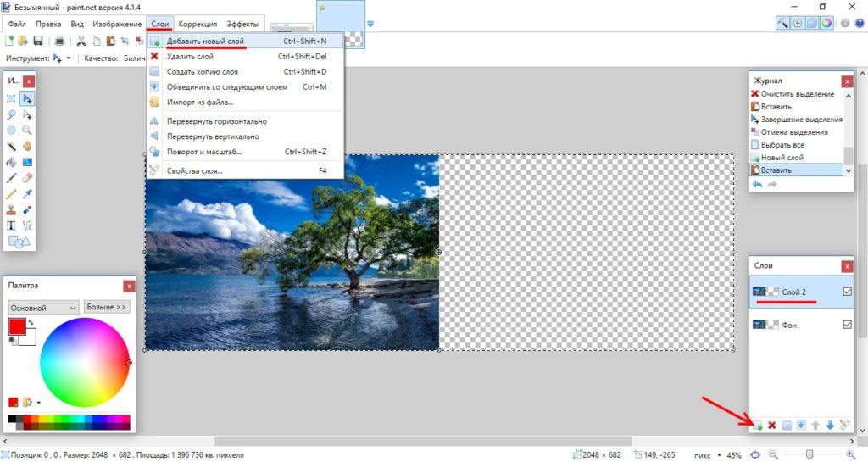Click the red primary color swatch

17,326
